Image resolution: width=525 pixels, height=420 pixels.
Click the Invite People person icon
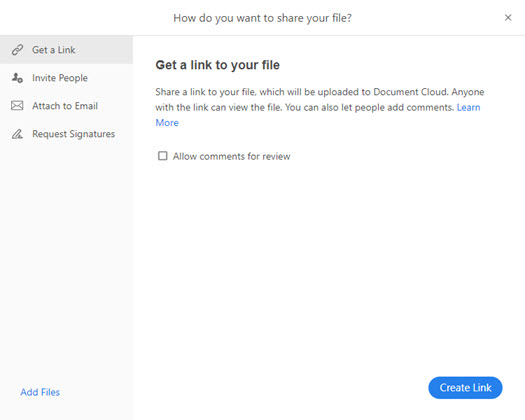[17, 78]
